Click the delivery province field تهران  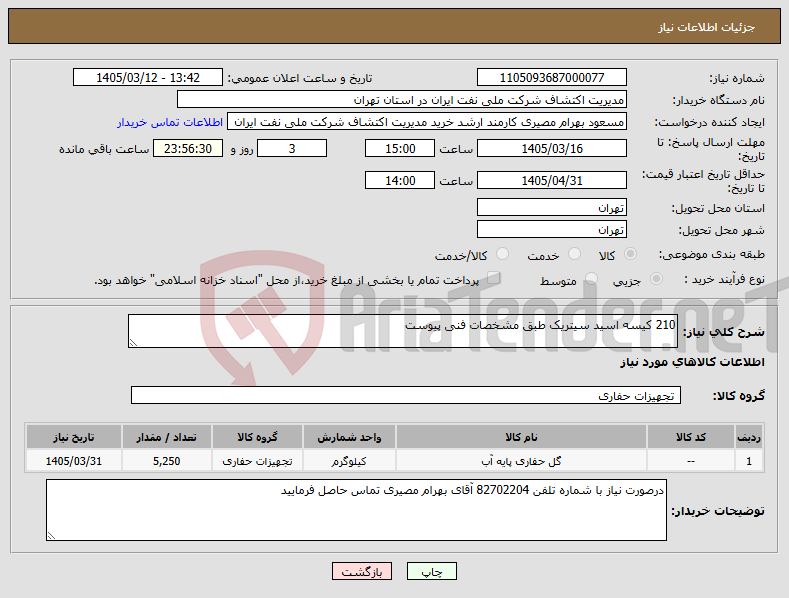click(551, 207)
